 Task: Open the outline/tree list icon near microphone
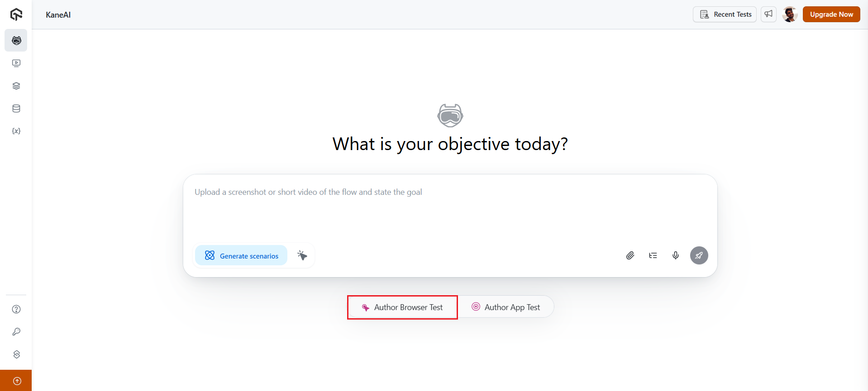click(653, 255)
